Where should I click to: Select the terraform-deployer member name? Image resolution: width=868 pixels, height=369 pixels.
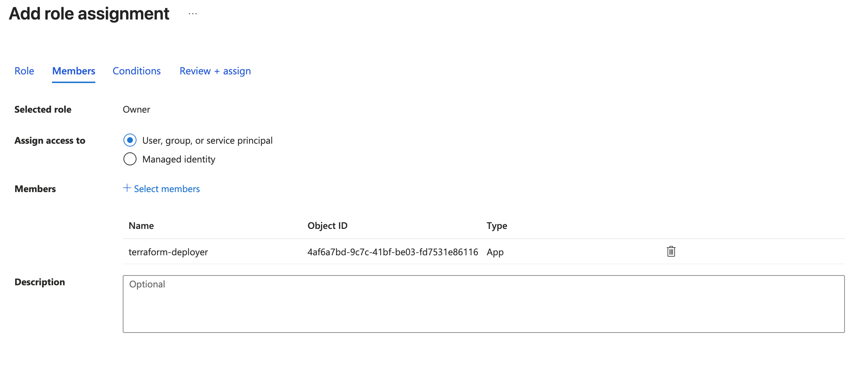point(168,252)
